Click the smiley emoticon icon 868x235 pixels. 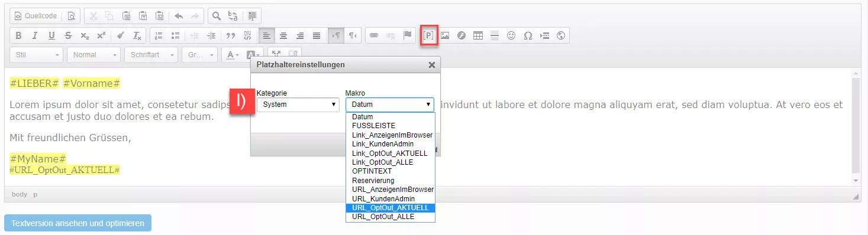[x=511, y=35]
